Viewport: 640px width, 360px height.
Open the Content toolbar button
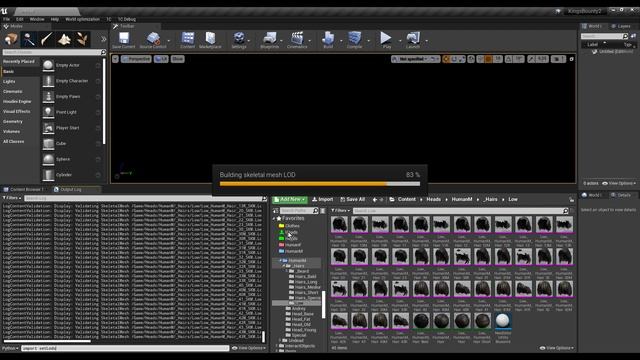pos(187,40)
